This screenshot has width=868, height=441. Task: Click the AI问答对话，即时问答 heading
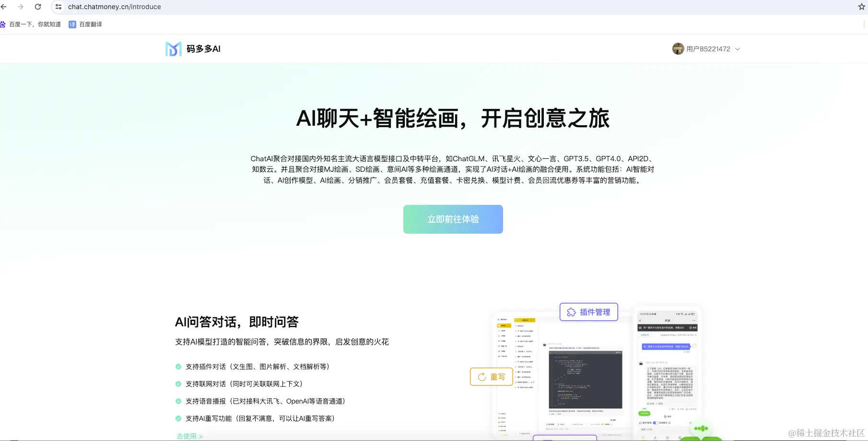[x=237, y=322]
